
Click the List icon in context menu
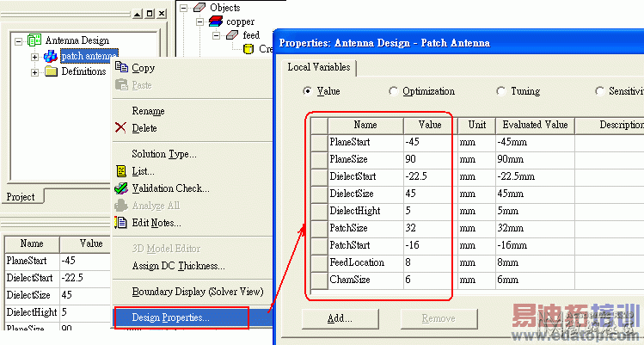click(121, 171)
